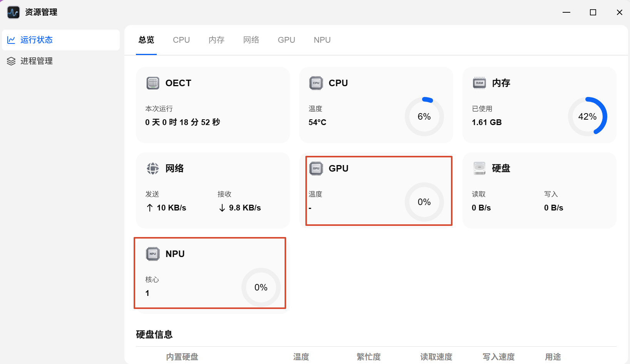Click the 内存 42% usage ring
630x364 pixels.
pos(588,117)
